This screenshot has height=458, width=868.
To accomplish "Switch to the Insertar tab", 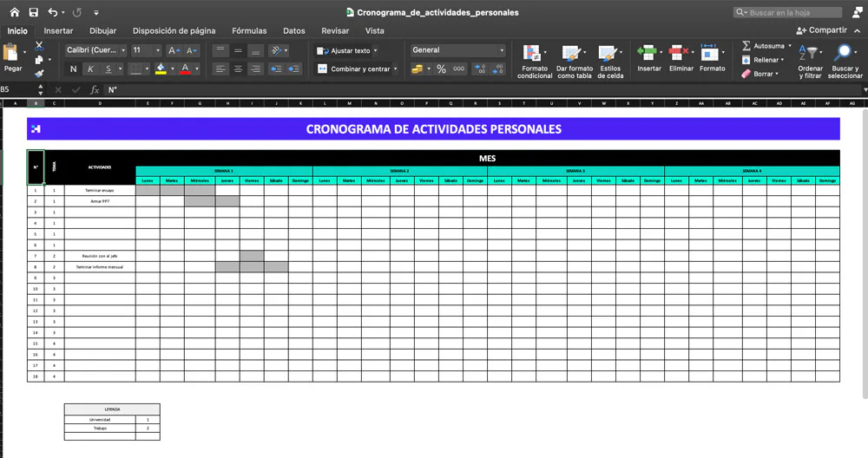I will (58, 30).
